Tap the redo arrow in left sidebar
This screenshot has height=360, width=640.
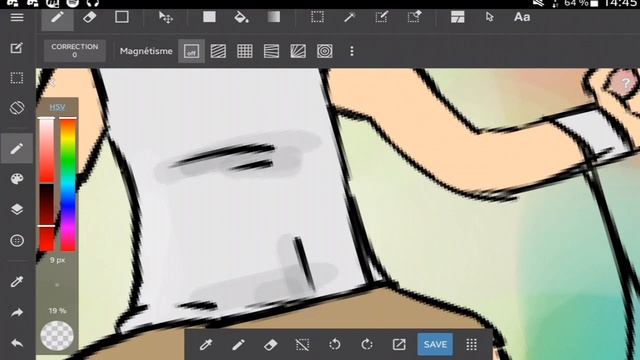(x=17, y=313)
